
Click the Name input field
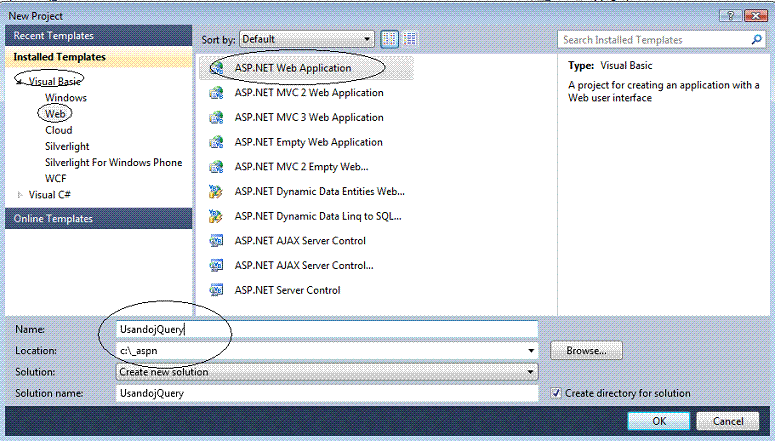tap(327, 329)
